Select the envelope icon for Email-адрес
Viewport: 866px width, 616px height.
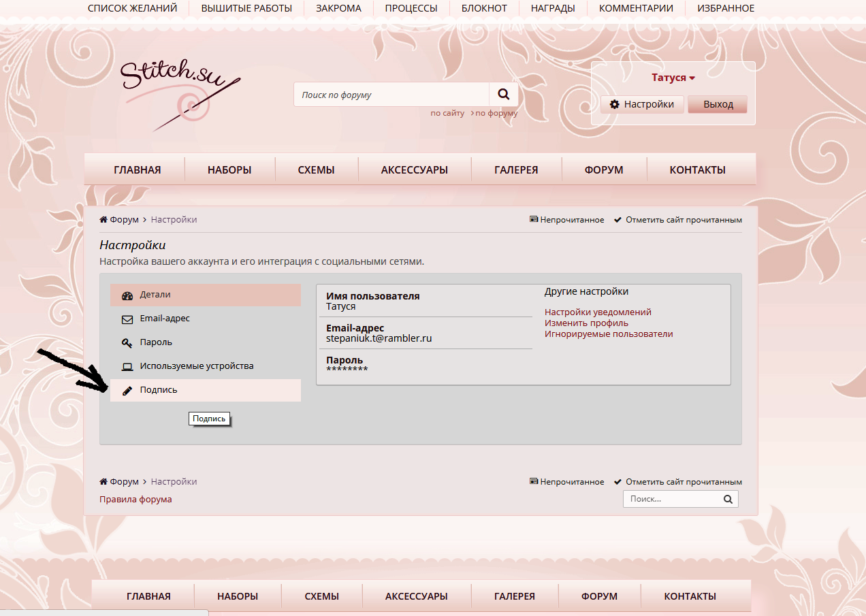point(127,319)
